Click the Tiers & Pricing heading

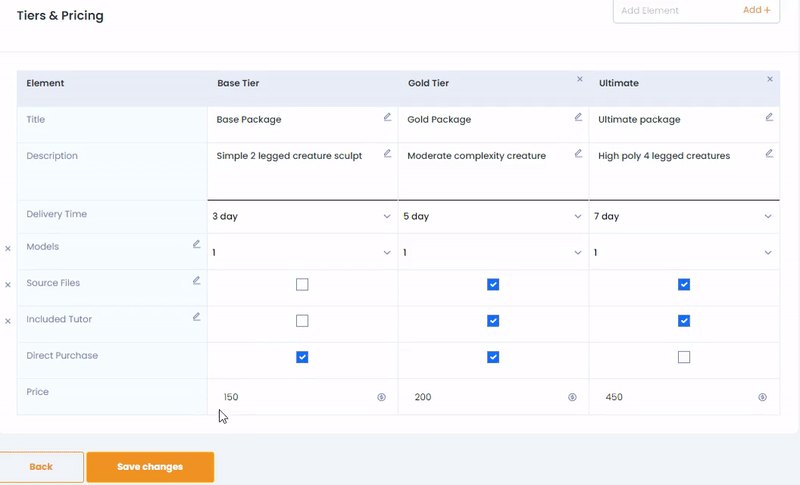[x=60, y=15]
